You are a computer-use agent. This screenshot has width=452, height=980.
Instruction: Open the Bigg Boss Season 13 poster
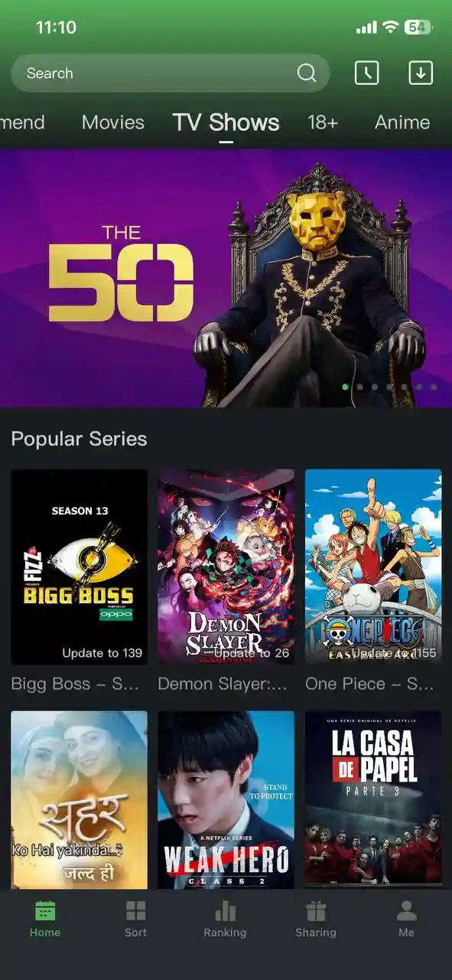point(79,567)
